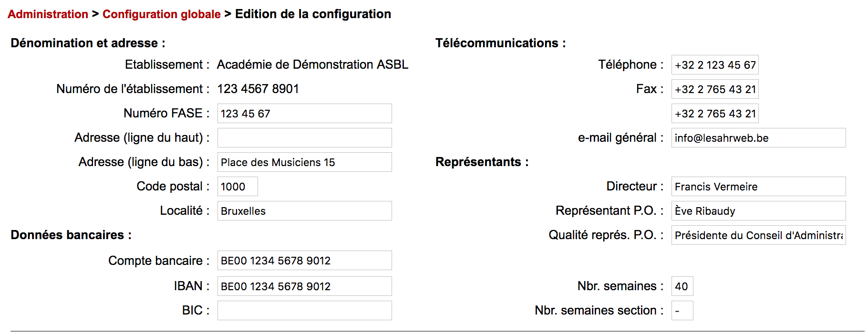
Task: Click the Académie de Démonstration ASBL establishment name
Action: [312, 64]
